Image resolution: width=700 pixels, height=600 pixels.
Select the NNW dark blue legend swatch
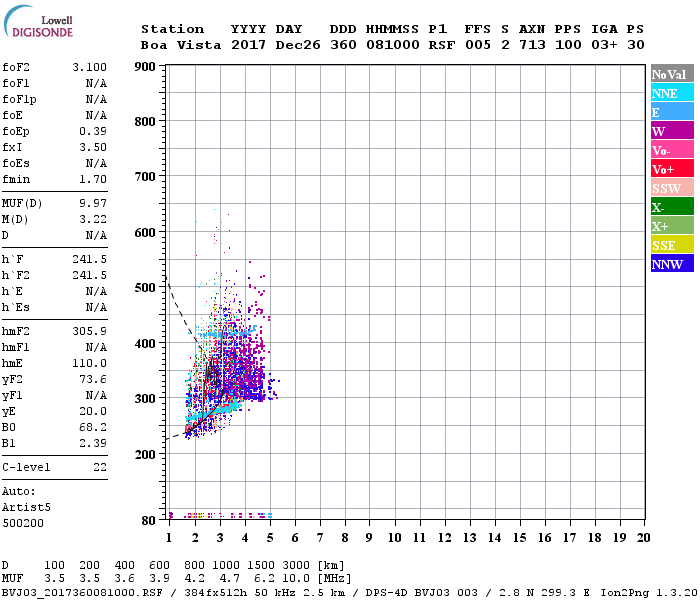click(x=672, y=264)
